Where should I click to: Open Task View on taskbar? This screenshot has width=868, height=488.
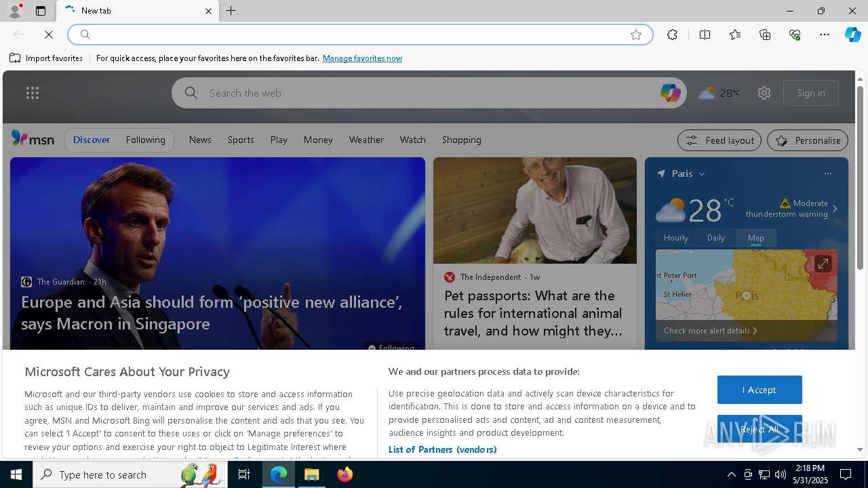(244, 474)
